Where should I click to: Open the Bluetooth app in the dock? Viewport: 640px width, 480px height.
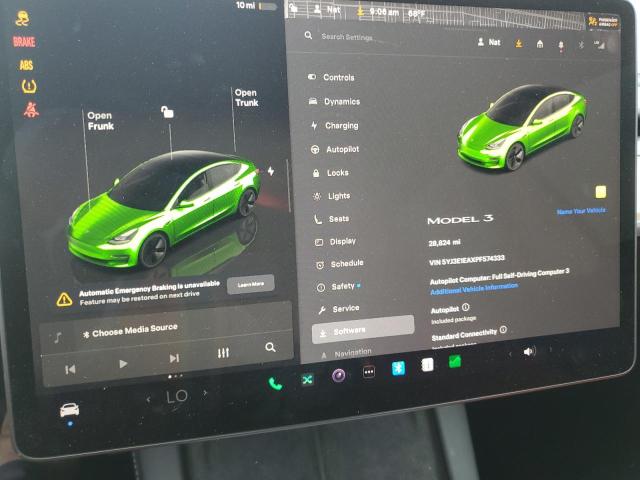coord(397,367)
